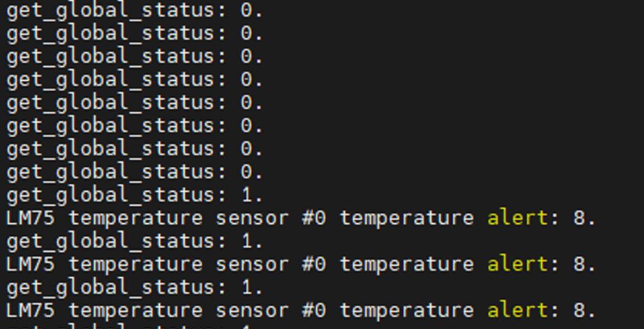
Task: Click the 1 value in the first status-1 line
Action: (248, 195)
